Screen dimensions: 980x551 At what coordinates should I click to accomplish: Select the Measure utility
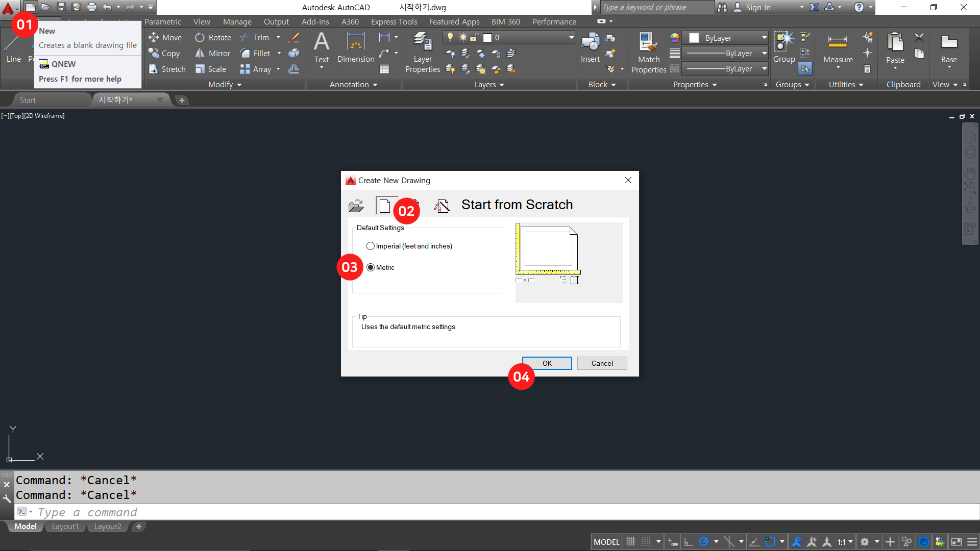(x=838, y=49)
